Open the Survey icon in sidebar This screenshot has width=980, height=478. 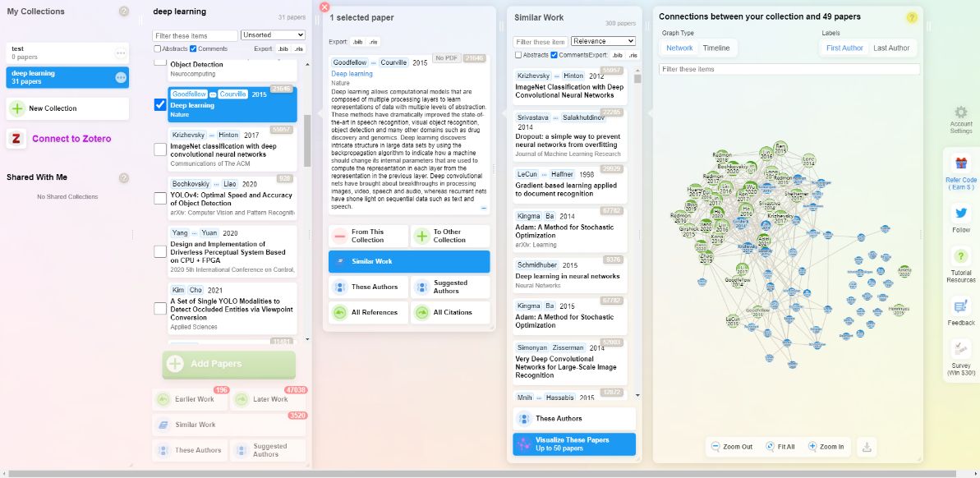(960, 349)
